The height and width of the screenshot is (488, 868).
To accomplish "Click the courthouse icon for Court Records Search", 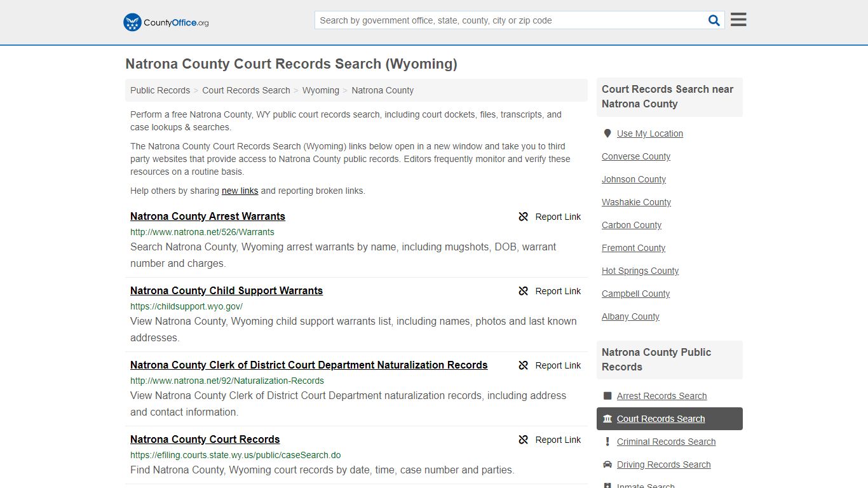I will tap(607, 419).
